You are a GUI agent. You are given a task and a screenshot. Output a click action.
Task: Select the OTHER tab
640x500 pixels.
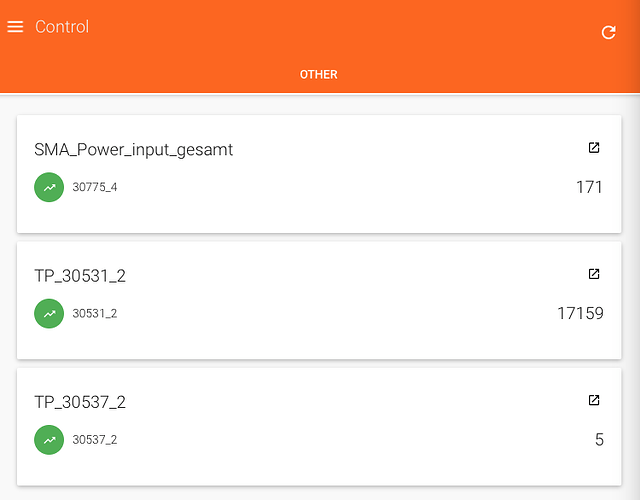319,75
